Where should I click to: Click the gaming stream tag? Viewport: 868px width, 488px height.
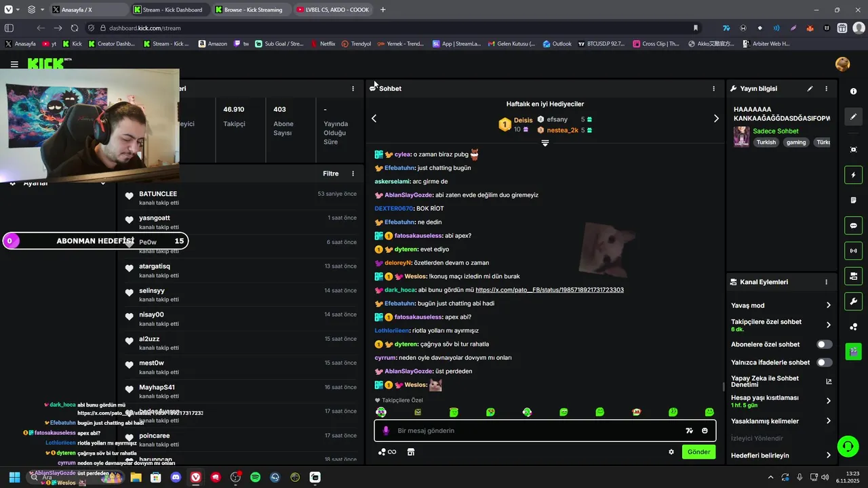coord(796,143)
